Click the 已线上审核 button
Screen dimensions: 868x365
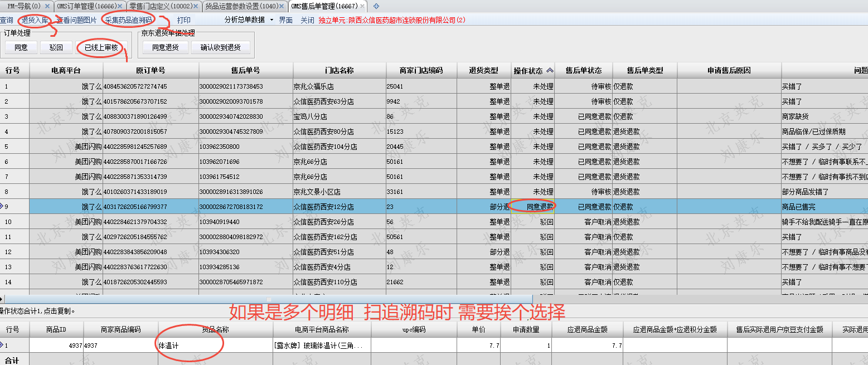[101, 47]
